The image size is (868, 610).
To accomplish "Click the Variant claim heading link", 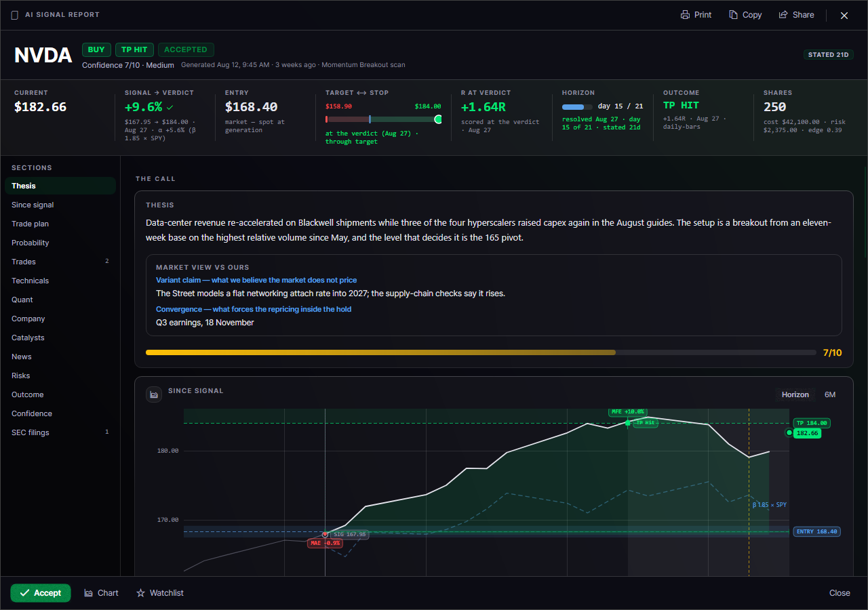I will coord(256,280).
